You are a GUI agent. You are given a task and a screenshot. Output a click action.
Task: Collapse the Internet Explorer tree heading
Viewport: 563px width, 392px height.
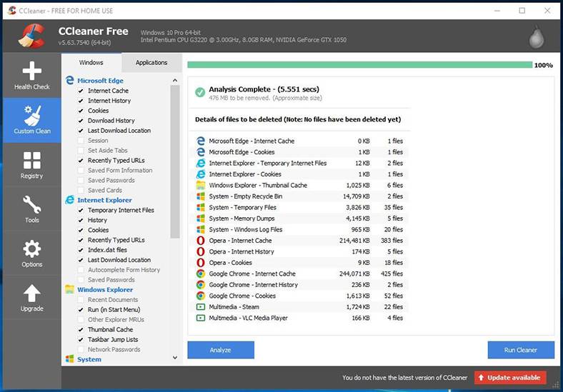(104, 201)
